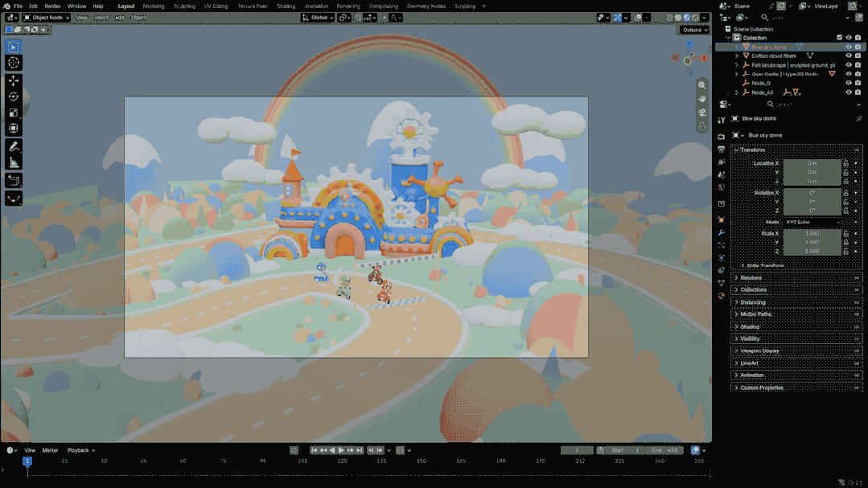The height and width of the screenshot is (488, 868).
Task: Open the viewport Add menu
Action: click(x=120, y=18)
